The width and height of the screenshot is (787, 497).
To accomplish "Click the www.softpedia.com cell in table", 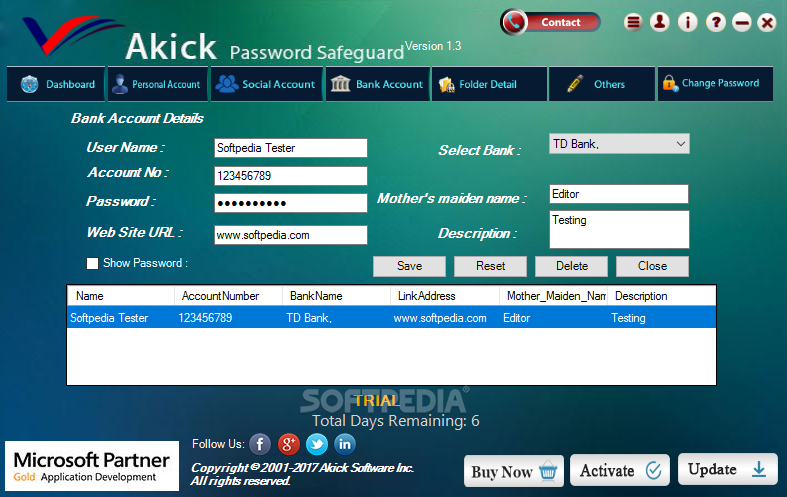I will (440, 318).
